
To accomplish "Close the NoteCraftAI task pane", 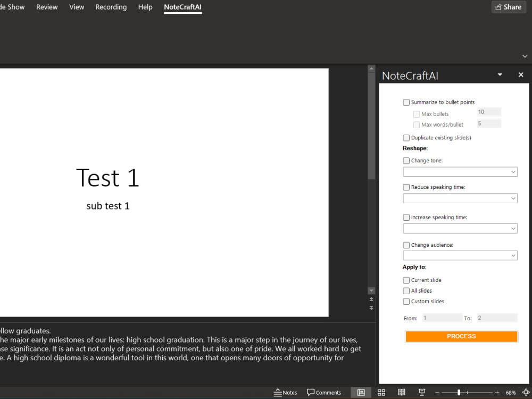I will point(521,74).
